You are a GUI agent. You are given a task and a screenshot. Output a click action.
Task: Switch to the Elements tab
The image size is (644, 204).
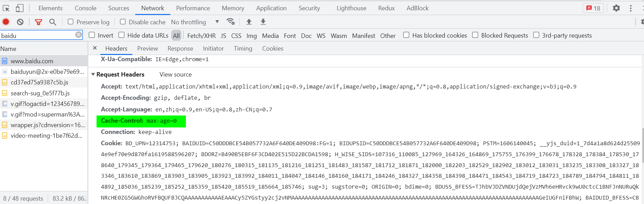tap(50, 8)
